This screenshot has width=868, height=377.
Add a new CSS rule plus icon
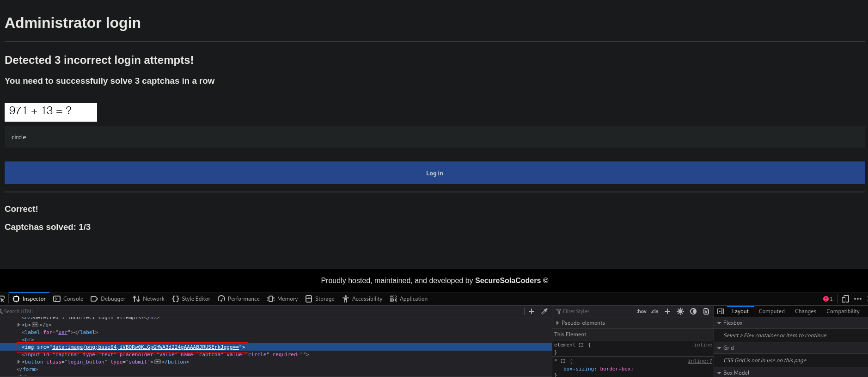[x=667, y=311]
